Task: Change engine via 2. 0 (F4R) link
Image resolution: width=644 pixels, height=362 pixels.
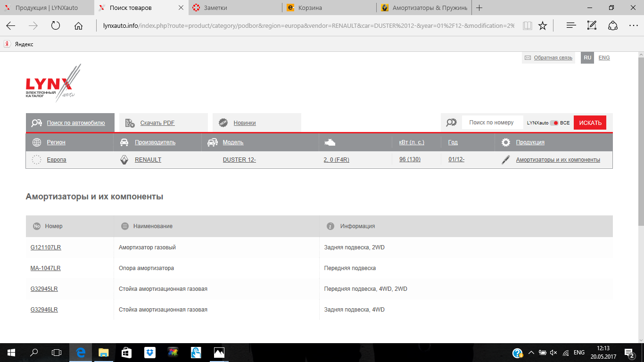Action: [336, 160]
